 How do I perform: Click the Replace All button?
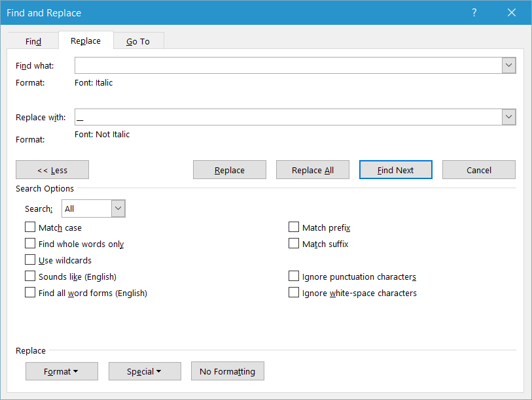[x=312, y=169]
